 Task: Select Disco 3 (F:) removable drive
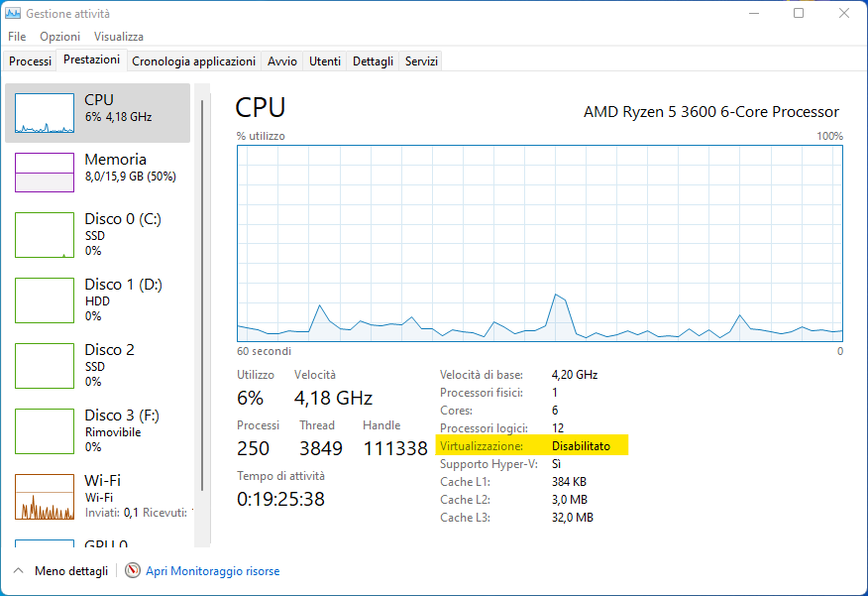click(45, 430)
